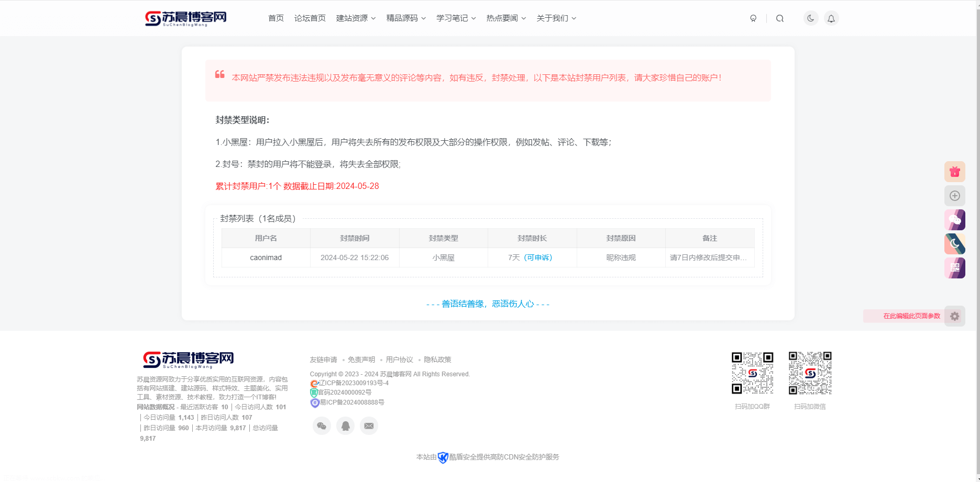The image size is (980, 482).
Task: Click 酷盾安全提供高防CDN安全防护服务 link
Action: tap(504, 457)
